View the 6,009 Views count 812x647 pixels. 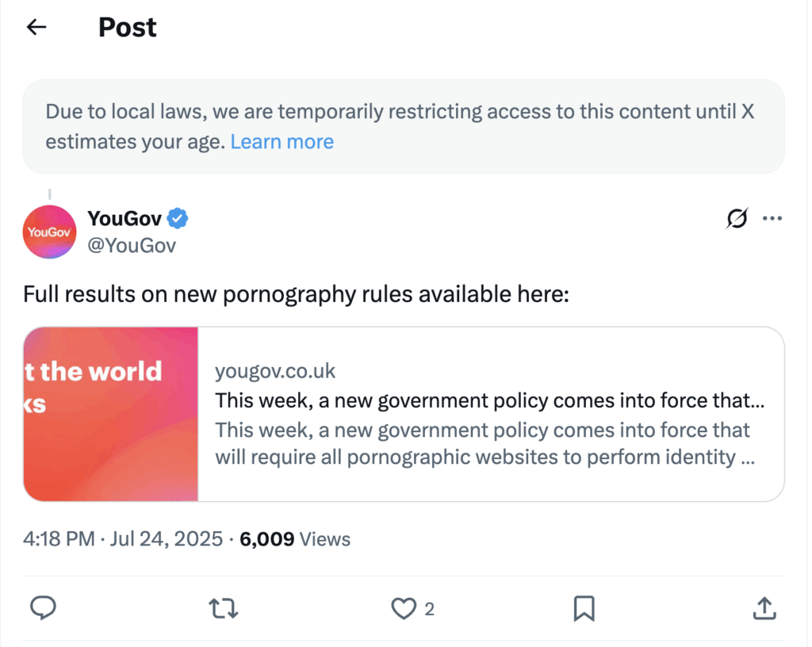point(295,539)
